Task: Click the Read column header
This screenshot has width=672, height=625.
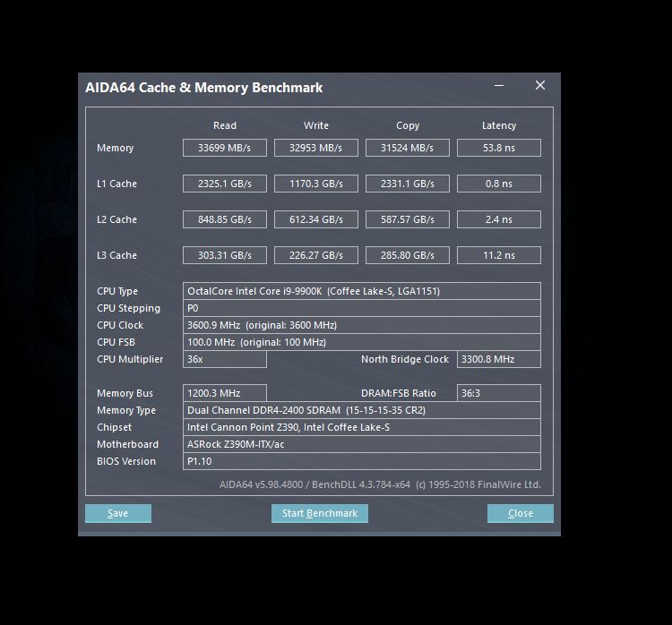Action: click(225, 125)
